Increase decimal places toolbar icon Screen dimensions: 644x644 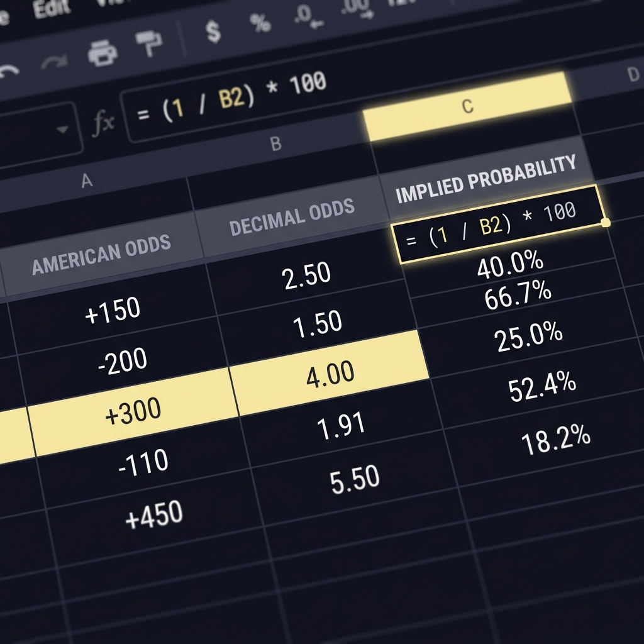[357, 9]
